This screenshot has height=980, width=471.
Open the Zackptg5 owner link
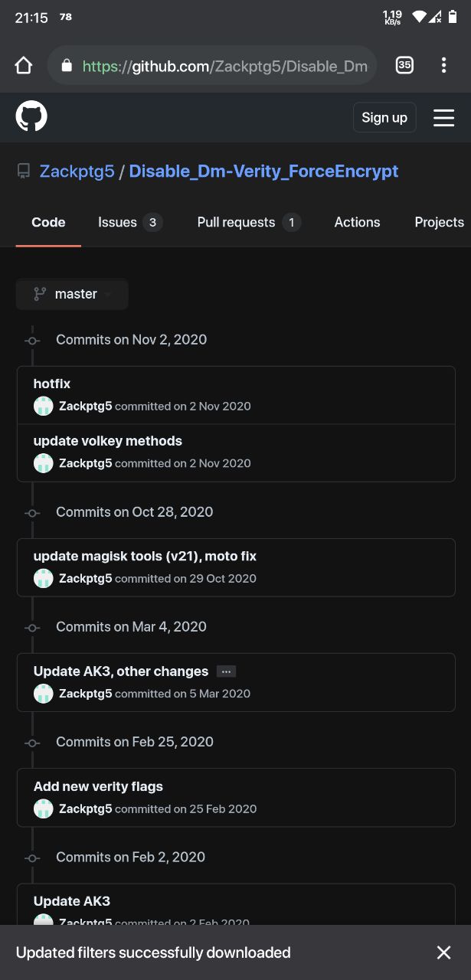point(77,171)
